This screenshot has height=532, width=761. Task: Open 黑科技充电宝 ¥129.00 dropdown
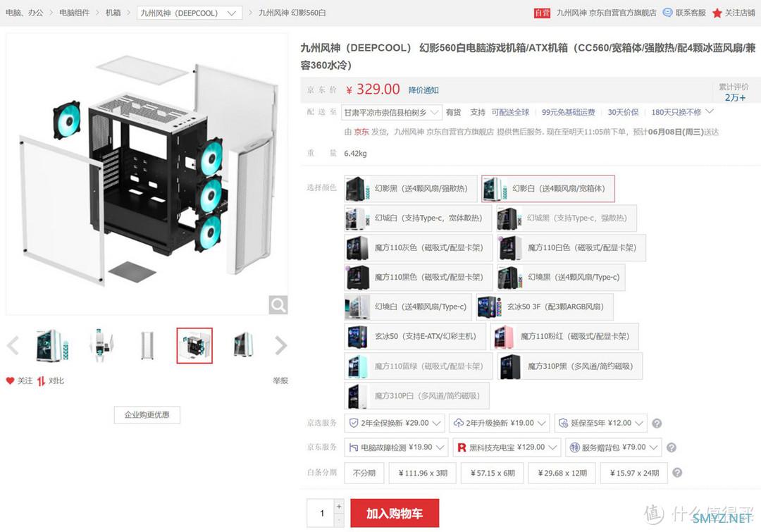click(x=507, y=447)
